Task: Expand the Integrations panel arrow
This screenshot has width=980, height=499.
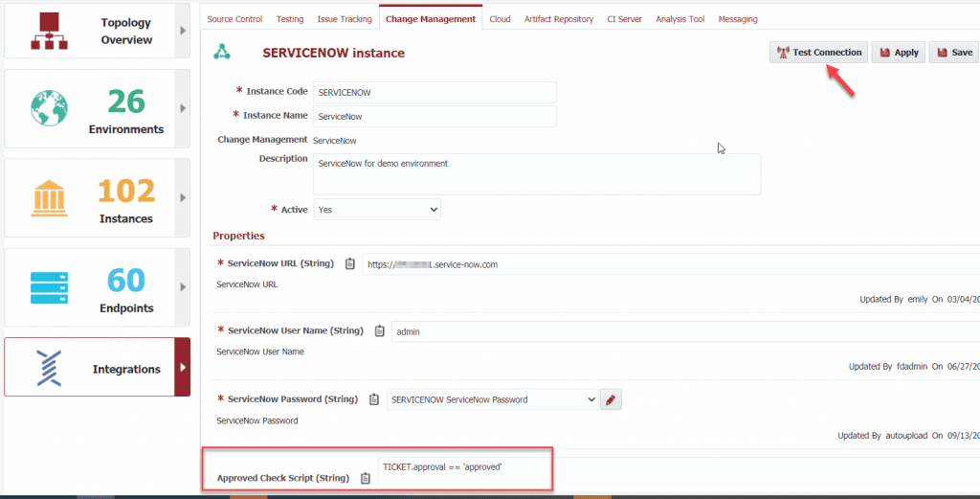Action: [x=182, y=367]
